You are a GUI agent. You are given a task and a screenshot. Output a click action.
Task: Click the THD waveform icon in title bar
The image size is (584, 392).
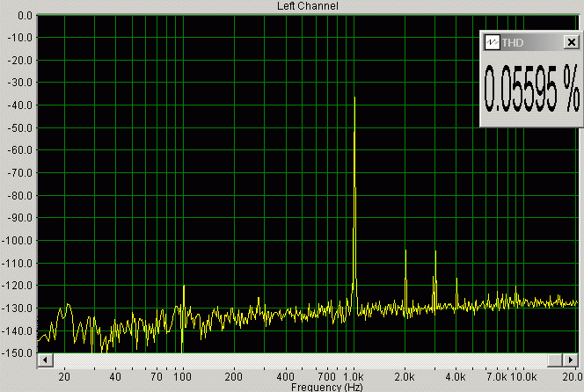pos(492,42)
